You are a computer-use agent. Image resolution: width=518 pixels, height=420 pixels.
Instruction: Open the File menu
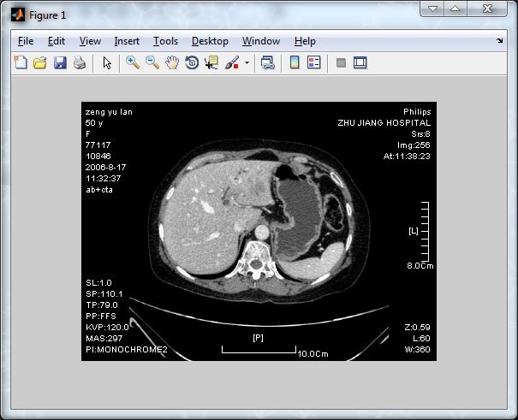(x=26, y=41)
